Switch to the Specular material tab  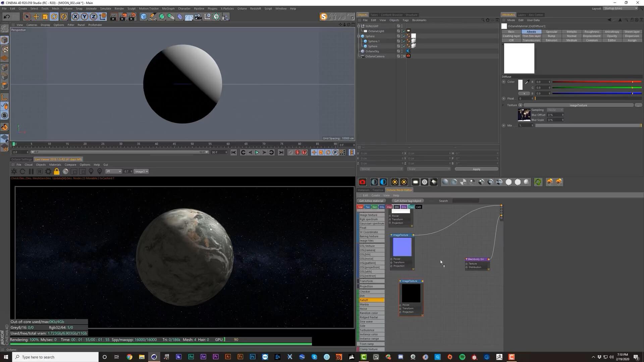tap(551, 32)
